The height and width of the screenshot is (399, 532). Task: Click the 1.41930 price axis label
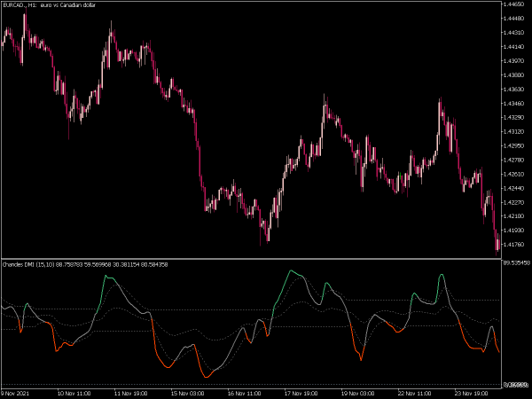(x=513, y=231)
